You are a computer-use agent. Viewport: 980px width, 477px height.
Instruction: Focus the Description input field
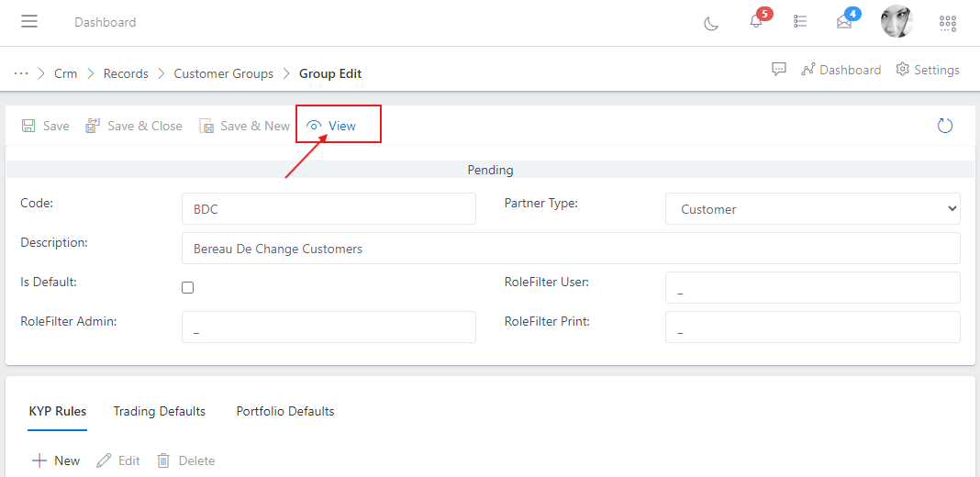pos(571,249)
